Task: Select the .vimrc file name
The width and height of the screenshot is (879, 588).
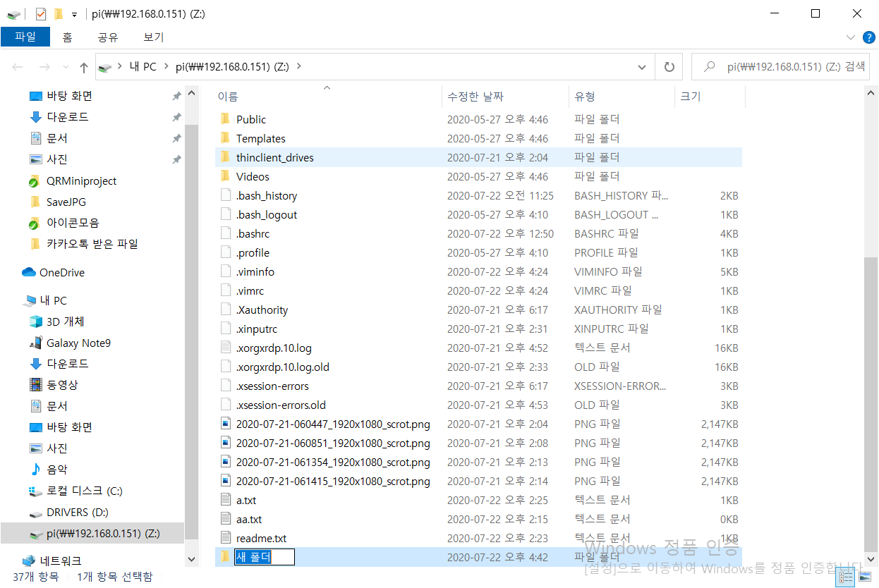Action: 250,290
